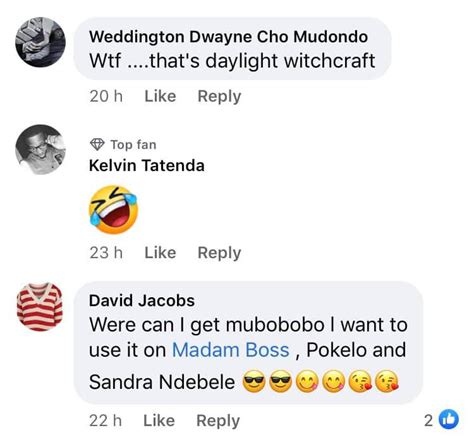This screenshot has width=474, height=440.
Task: Open the Madam Boss tagged link
Action: pyautogui.click(x=231, y=350)
